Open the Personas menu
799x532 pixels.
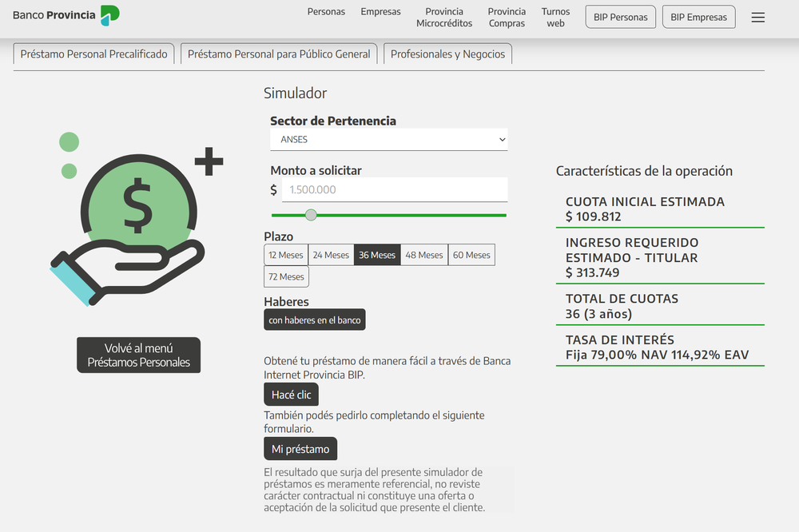tap(326, 12)
